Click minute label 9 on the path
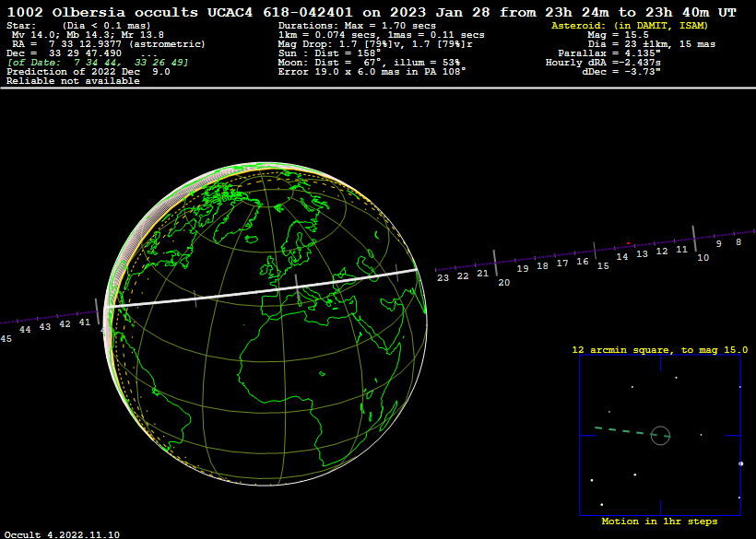This screenshot has width=756, height=539. tap(718, 244)
